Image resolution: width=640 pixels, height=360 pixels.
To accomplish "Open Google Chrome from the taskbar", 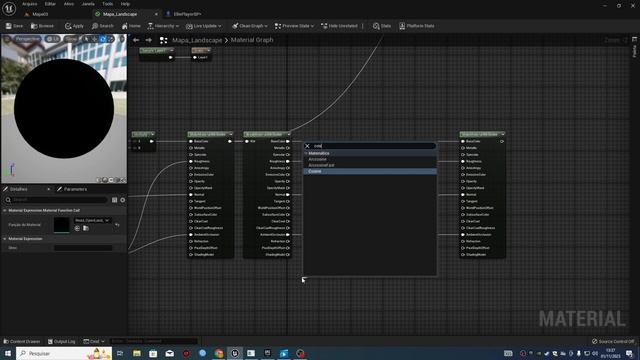I will (219, 353).
